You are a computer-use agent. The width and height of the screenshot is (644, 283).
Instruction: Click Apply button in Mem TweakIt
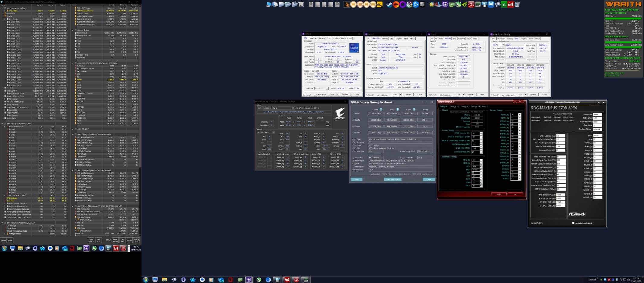pos(499,194)
